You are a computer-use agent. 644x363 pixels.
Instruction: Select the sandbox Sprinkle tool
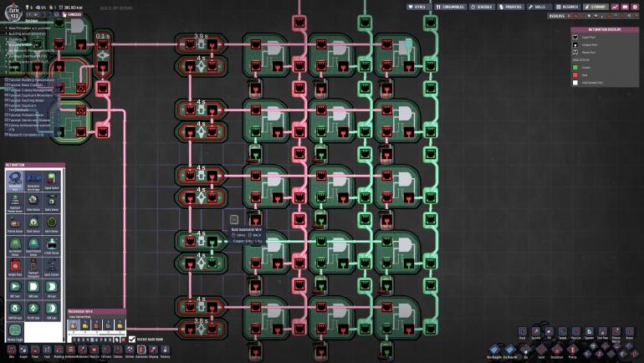pos(535,332)
